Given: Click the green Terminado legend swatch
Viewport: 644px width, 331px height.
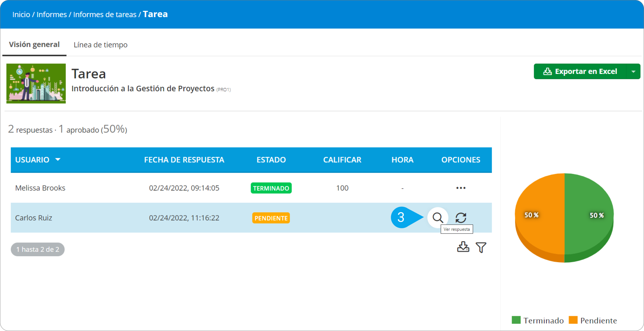Looking at the screenshot, I should click(516, 320).
